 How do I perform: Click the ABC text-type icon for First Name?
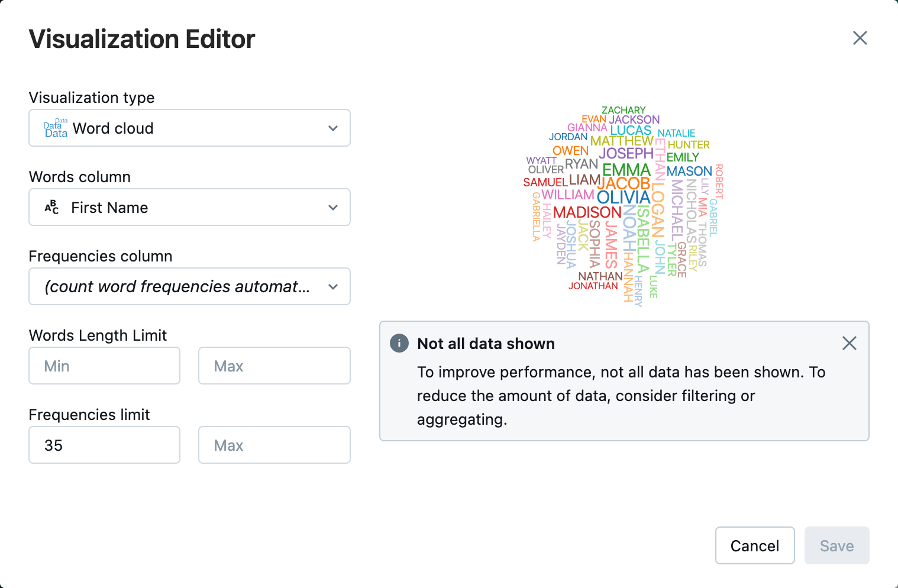[52, 208]
